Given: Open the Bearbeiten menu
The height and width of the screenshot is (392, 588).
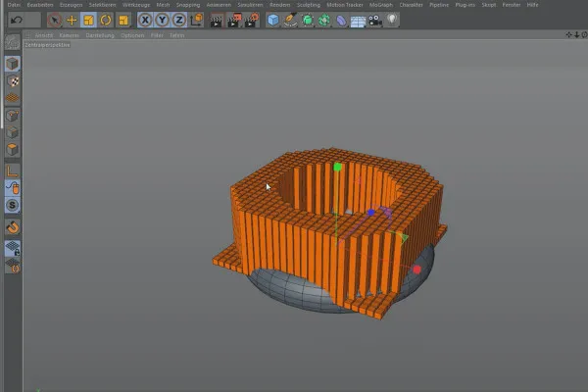Looking at the screenshot, I should tap(40, 5).
